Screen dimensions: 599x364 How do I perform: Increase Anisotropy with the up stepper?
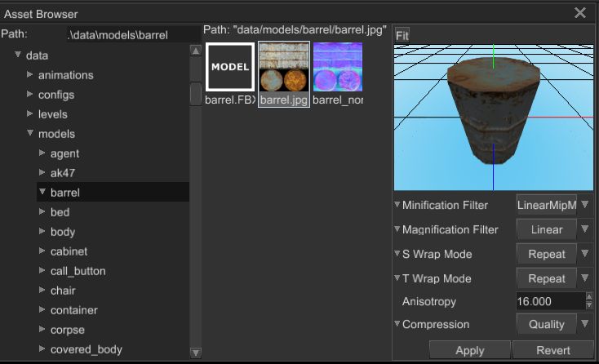tap(589, 297)
